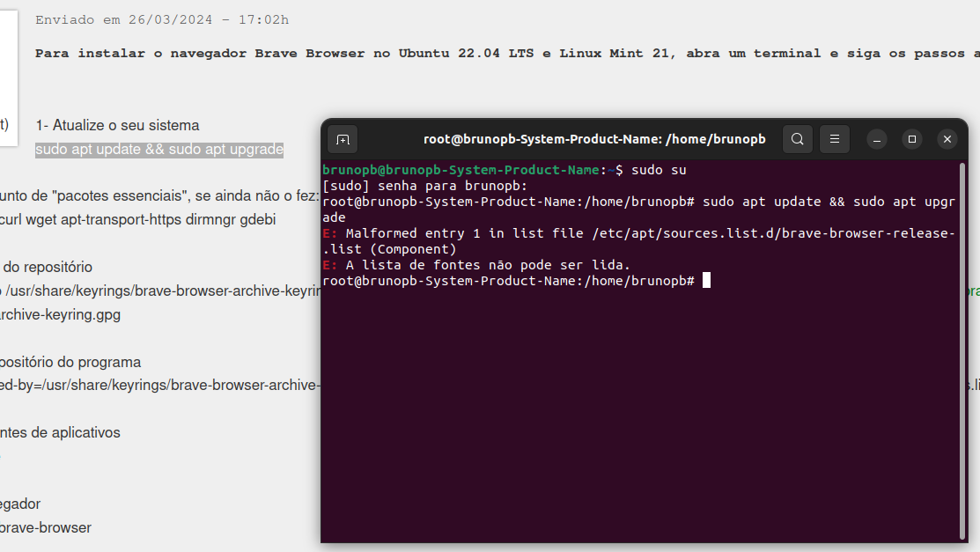Click the '1- Atualize o seu sistema' step text
This screenshot has width=980, height=552.
[x=117, y=125]
